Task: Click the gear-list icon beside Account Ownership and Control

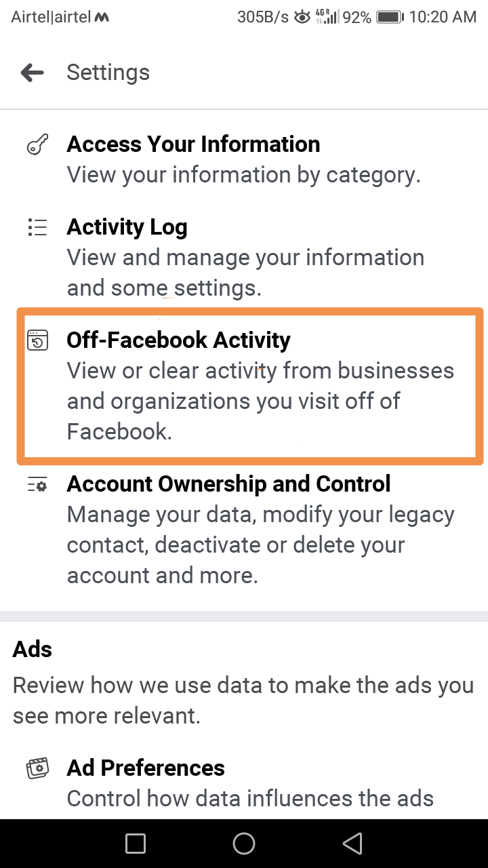Action: pos(37,484)
